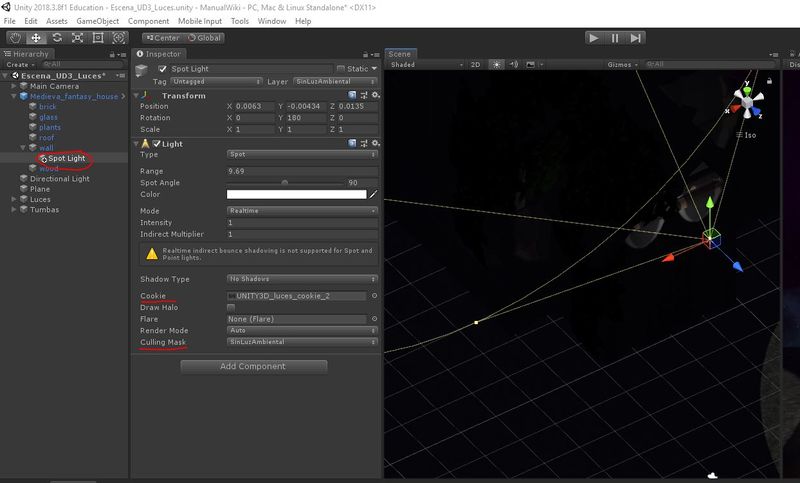Open Transform component help icon
Image resolution: width=800 pixels, height=483 pixels.
pos(352,95)
